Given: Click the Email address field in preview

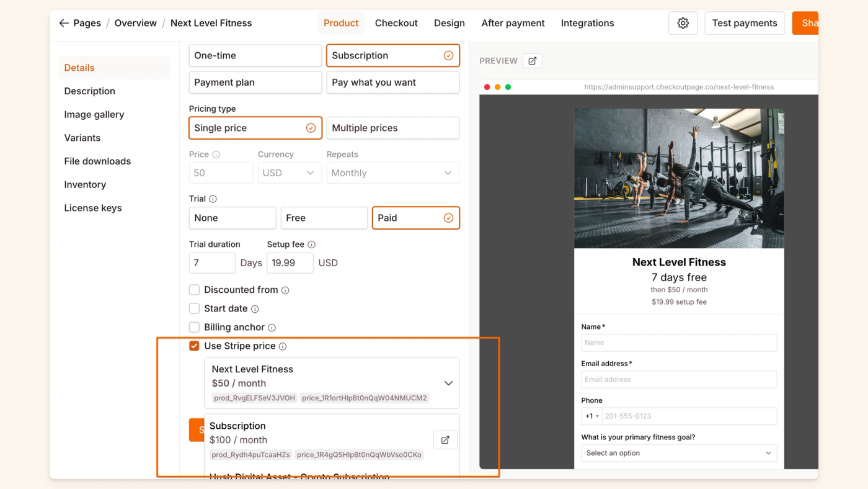Looking at the screenshot, I should tap(679, 379).
